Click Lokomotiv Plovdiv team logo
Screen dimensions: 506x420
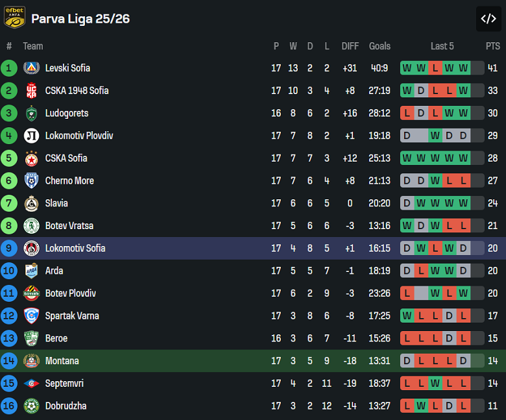(31, 136)
